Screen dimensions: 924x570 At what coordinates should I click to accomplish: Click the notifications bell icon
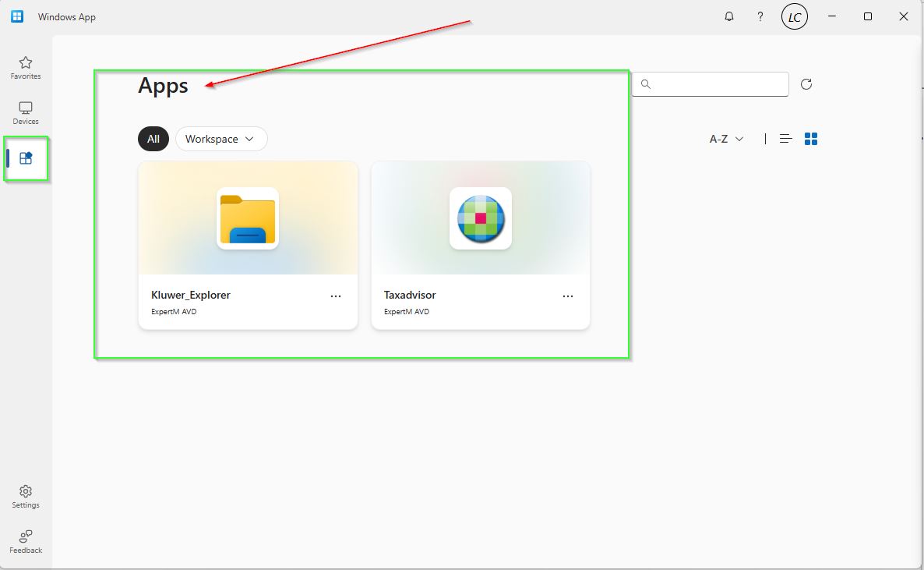point(729,16)
